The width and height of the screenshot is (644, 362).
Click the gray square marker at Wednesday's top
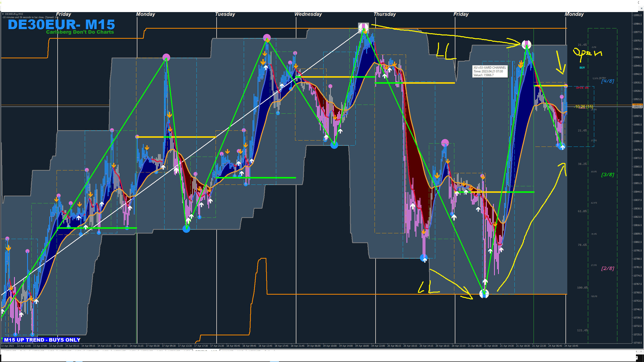(x=363, y=27)
